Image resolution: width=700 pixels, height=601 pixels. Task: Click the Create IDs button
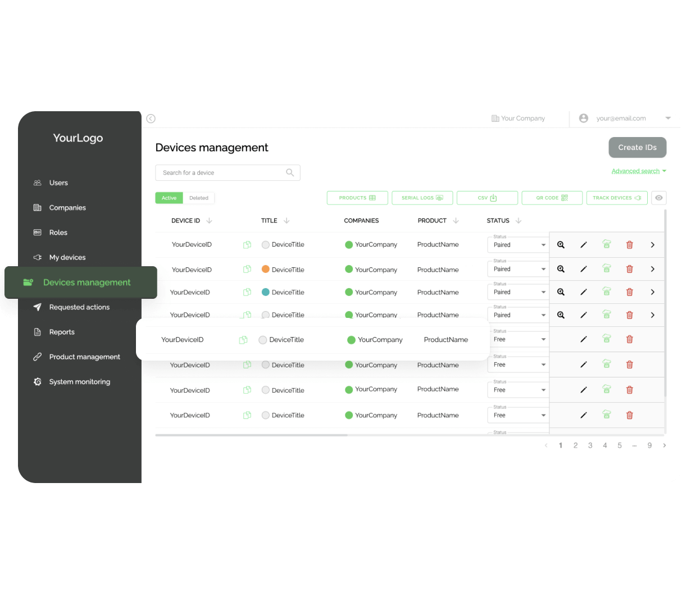[x=637, y=147]
